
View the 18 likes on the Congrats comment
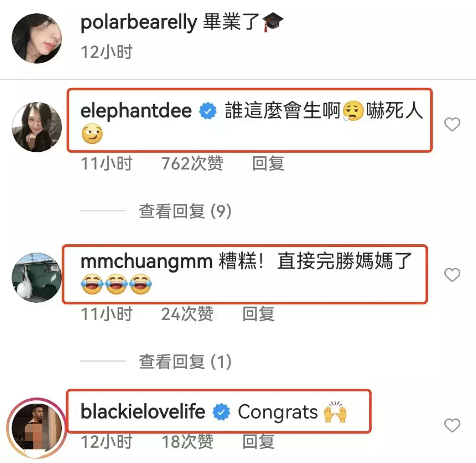tap(187, 442)
